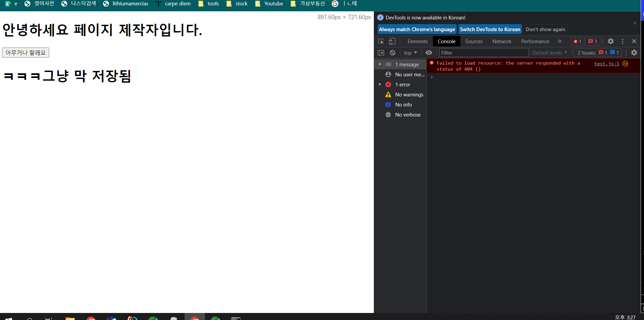Screen dimensions: 644x320
Task: Focus the console Filter input field
Action: tap(484, 53)
